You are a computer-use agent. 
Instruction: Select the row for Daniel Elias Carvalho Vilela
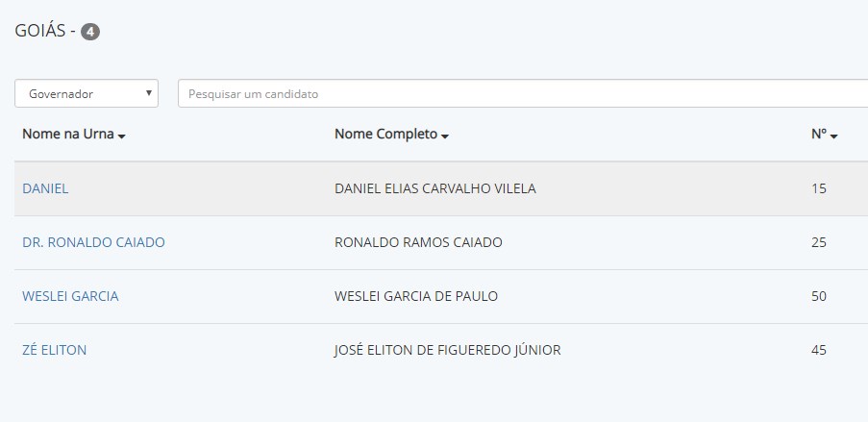[x=441, y=188]
